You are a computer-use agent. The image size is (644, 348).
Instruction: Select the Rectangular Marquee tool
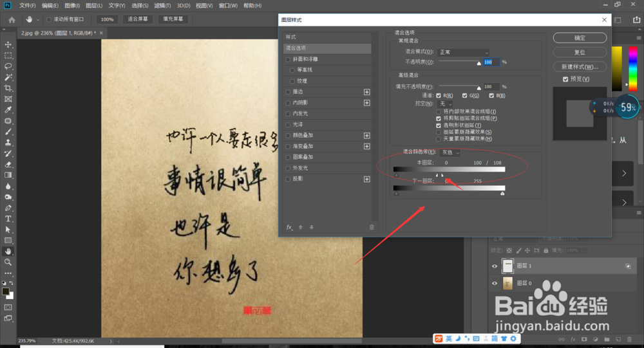pyautogui.click(x=8, y=55)
